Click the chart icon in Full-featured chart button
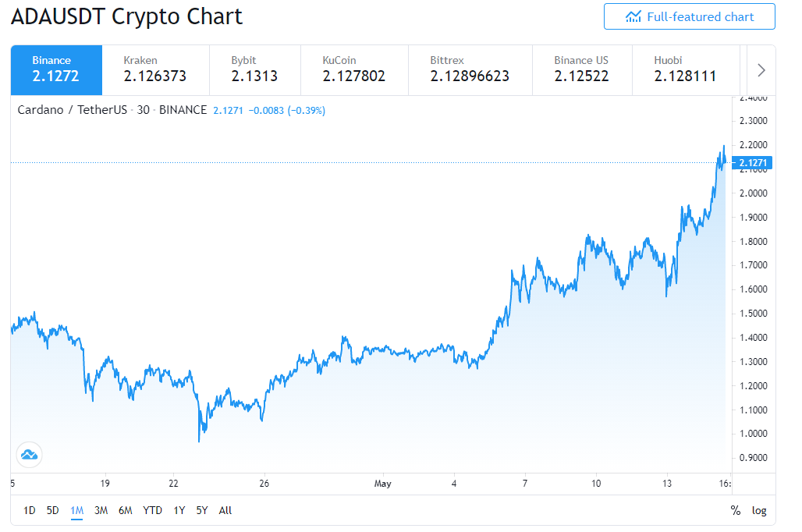 [633, 17]
